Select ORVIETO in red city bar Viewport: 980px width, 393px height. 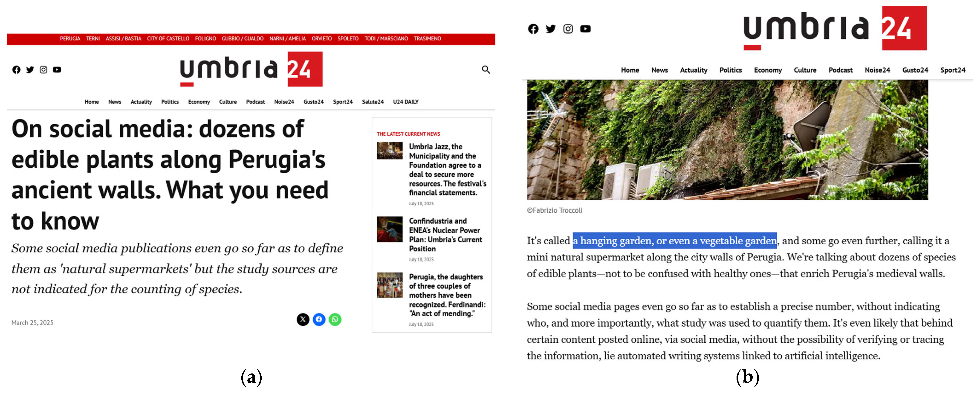coord(322,39)
